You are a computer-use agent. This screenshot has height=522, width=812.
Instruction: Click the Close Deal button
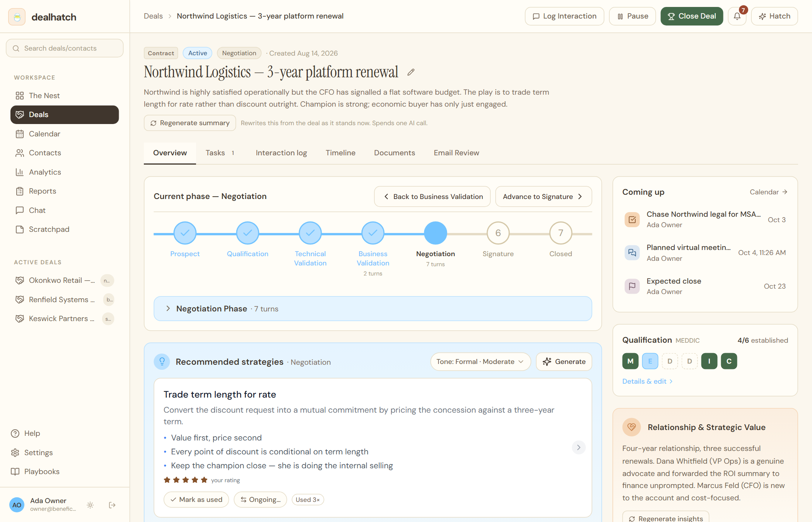coord(692,16)
